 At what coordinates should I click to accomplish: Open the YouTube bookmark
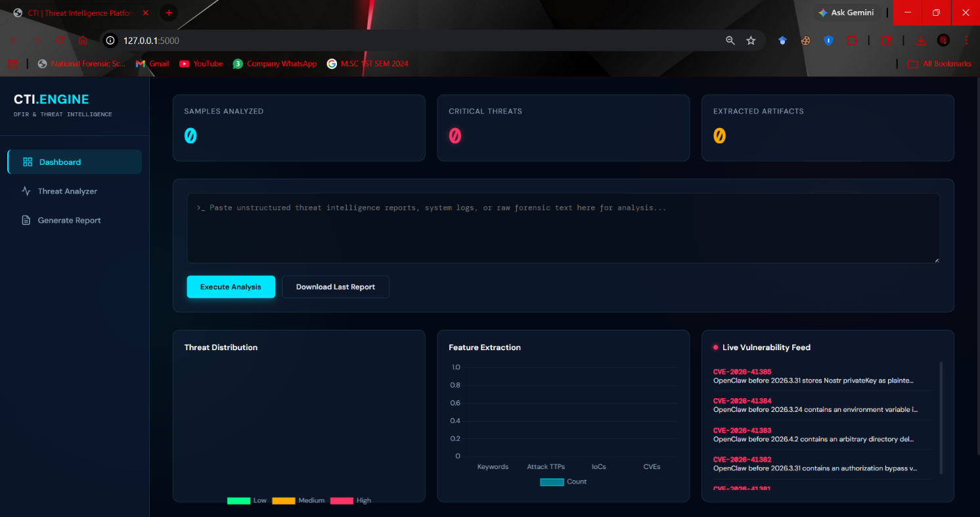(x=201, y=64)
